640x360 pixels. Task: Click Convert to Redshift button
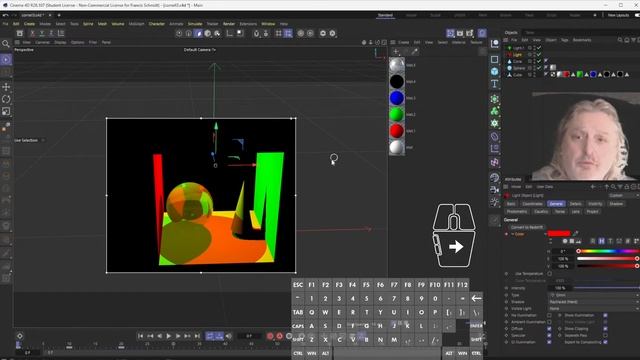pyautogui.click(x=527, y=227)
